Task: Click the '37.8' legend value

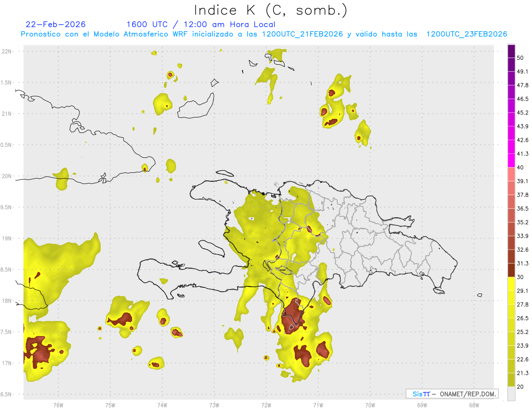Action: (523, 195)
